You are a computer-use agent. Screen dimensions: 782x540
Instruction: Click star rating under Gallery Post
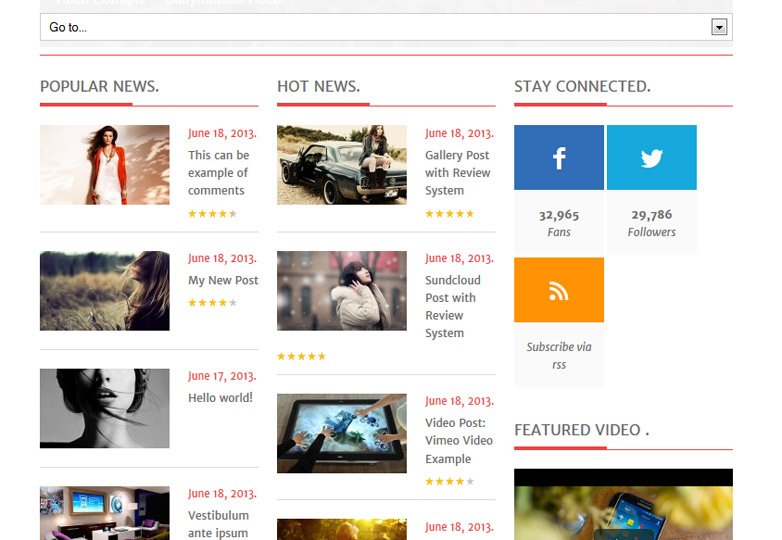click(x=449, y=214)
